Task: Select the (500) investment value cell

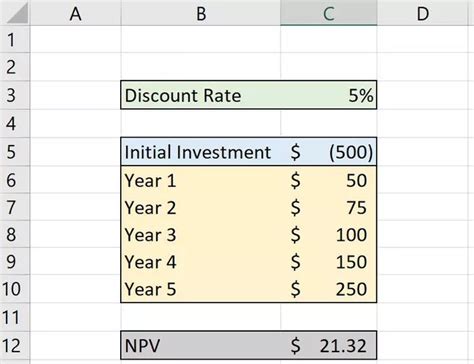Action: [329, 152]
